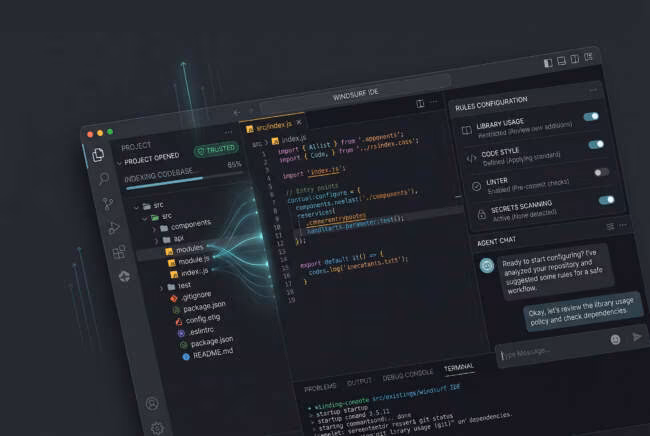This screenshot has height=436, width=650.
Task: Enable the Linter toggle
Action: coord(601,172)
